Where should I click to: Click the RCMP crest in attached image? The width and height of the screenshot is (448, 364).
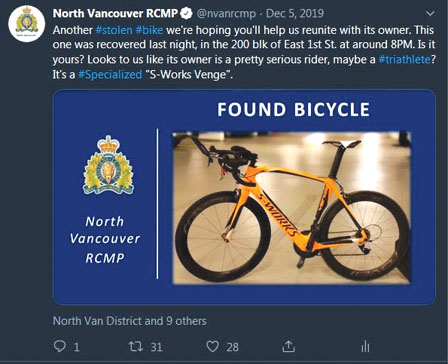click(108, 165)
